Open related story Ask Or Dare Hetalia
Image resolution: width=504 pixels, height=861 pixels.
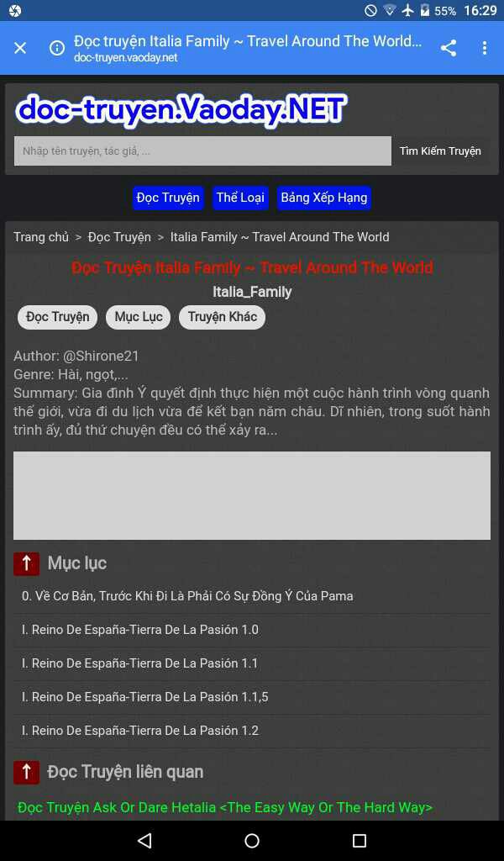(225, 807)
